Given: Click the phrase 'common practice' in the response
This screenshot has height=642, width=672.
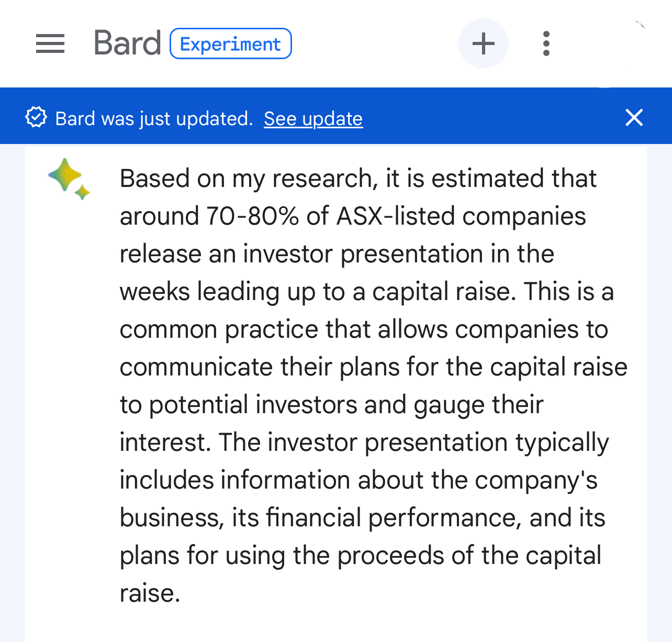Looking at the screenshot, I should [218, 330].
